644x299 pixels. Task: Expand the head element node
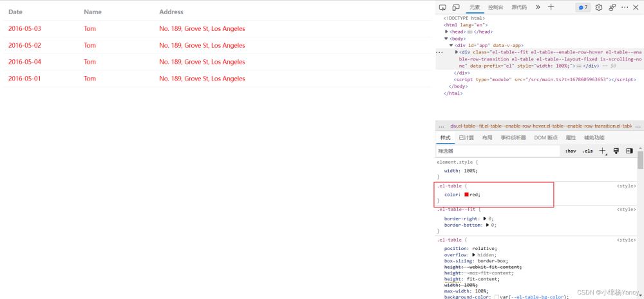point(446,32)
